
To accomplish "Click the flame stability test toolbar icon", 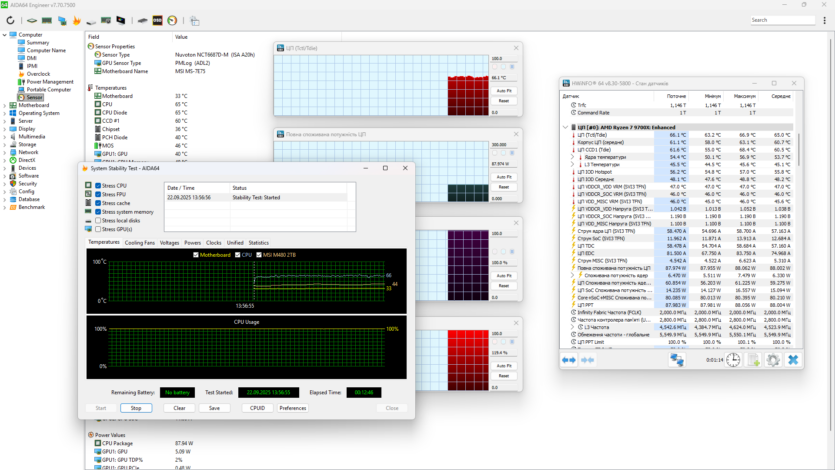I will (x=77, y=20).
